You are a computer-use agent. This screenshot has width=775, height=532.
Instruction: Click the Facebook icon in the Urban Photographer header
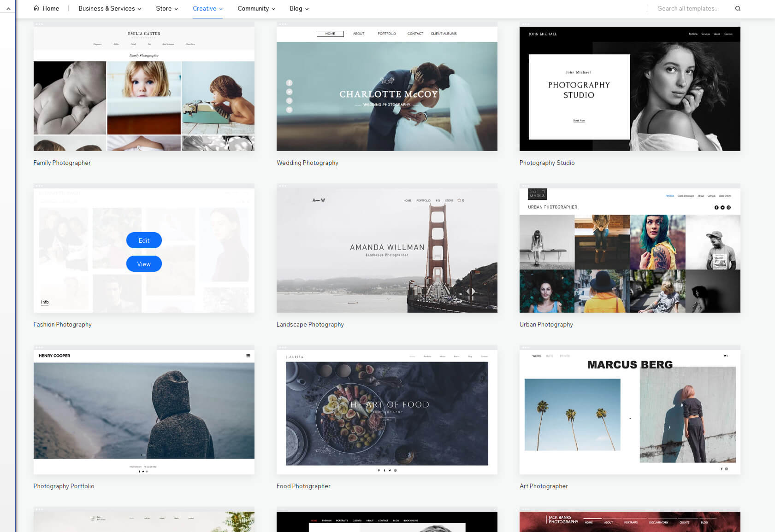pos(716,207)
